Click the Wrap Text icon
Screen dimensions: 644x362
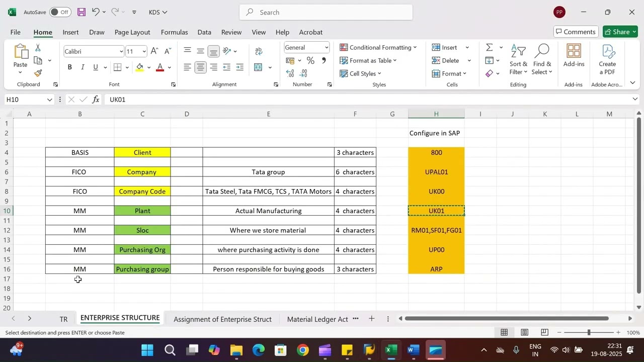click(x=259, y=51)
